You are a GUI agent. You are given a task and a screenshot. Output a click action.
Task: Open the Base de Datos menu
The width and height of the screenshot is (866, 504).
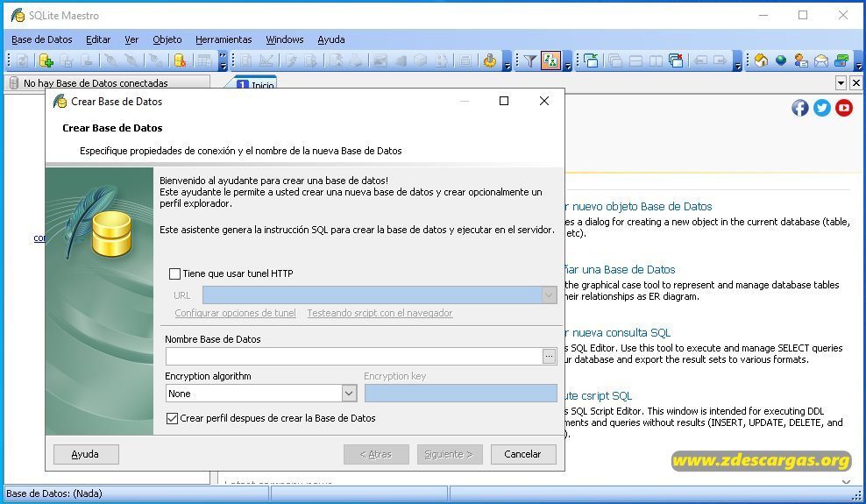click(42, 39)
